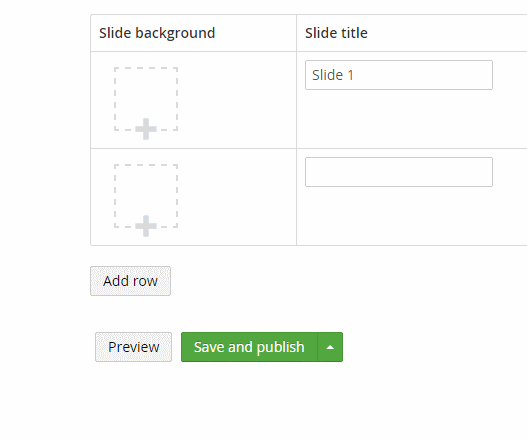Screen dimensions: 527x441
Task: Select first row's dashed background image placeholder
Action: pyautogui.click(x=146, y=99)
